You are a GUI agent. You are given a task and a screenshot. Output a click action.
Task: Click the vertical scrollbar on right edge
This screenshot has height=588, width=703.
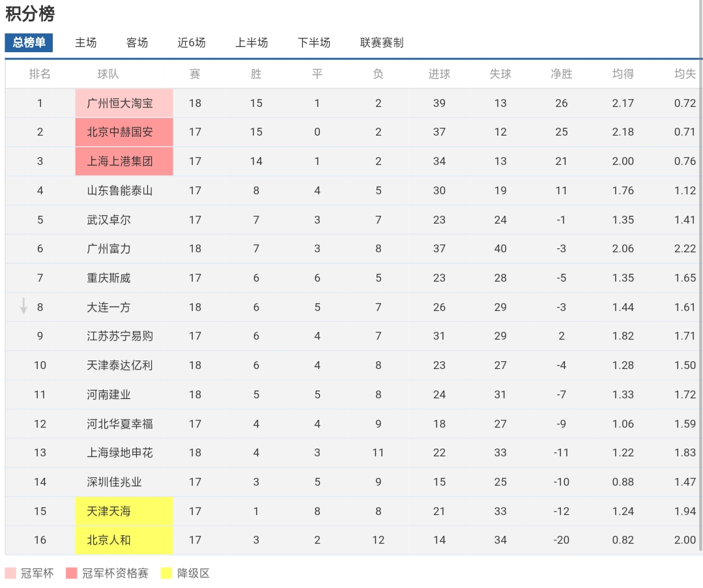pos(701,274)
